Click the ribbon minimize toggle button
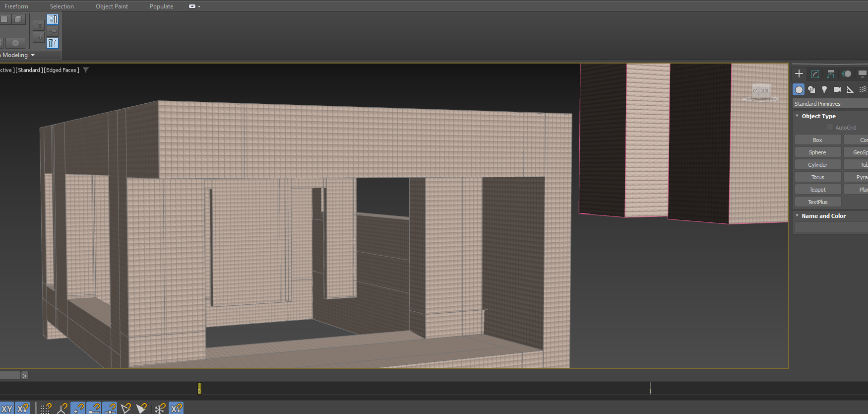Image resolution: width=868 pixels, height=414 pixels. [192, 6]
